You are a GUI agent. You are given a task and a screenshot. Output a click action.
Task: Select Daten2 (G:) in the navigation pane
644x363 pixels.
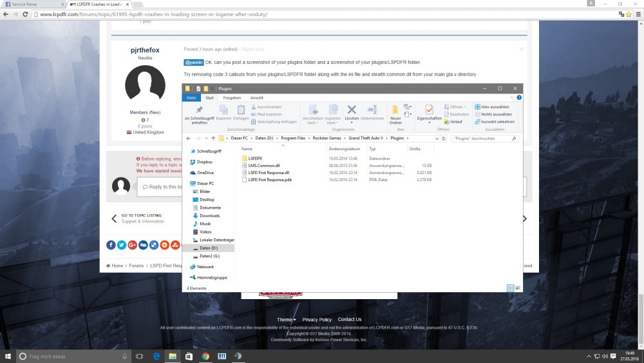(210, 256)
